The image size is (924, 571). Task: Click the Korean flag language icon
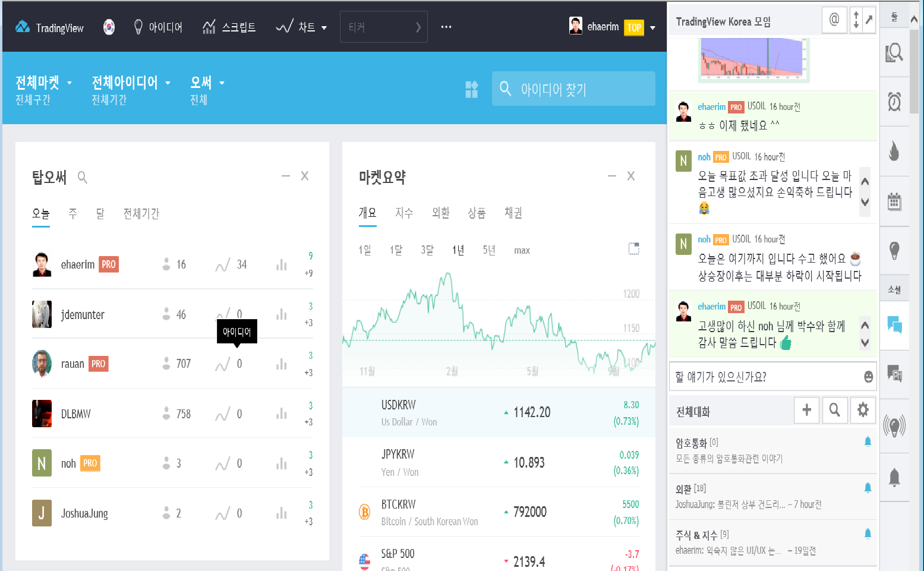coord(109,27)
